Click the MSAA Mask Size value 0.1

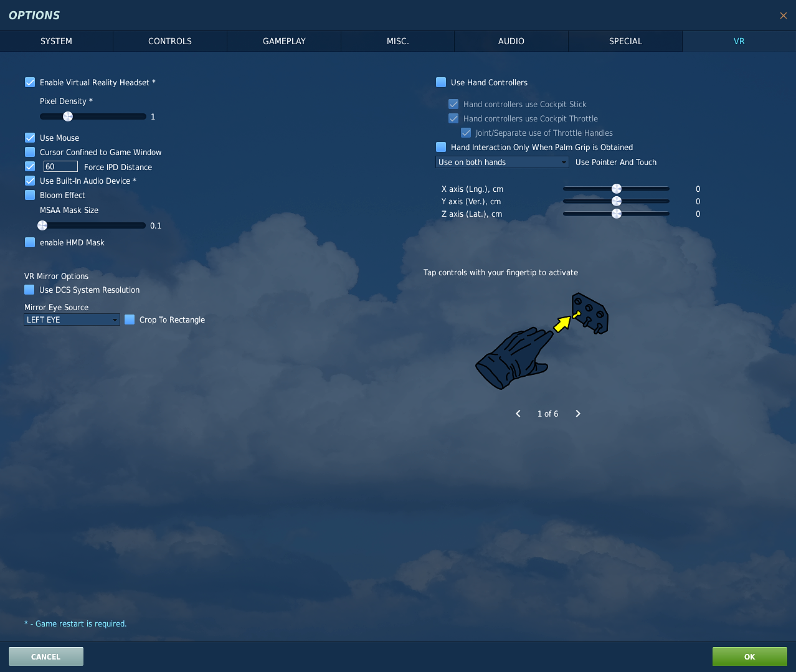coord(156,225)
